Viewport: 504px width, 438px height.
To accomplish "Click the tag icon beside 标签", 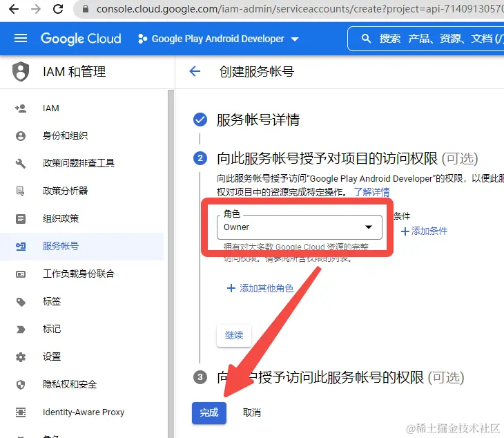I will (21, 302).
